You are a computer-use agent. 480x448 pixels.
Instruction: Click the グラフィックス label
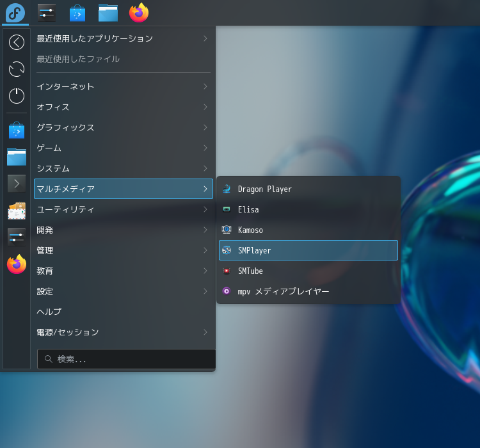pyautogui.click(x=65, y=127)
